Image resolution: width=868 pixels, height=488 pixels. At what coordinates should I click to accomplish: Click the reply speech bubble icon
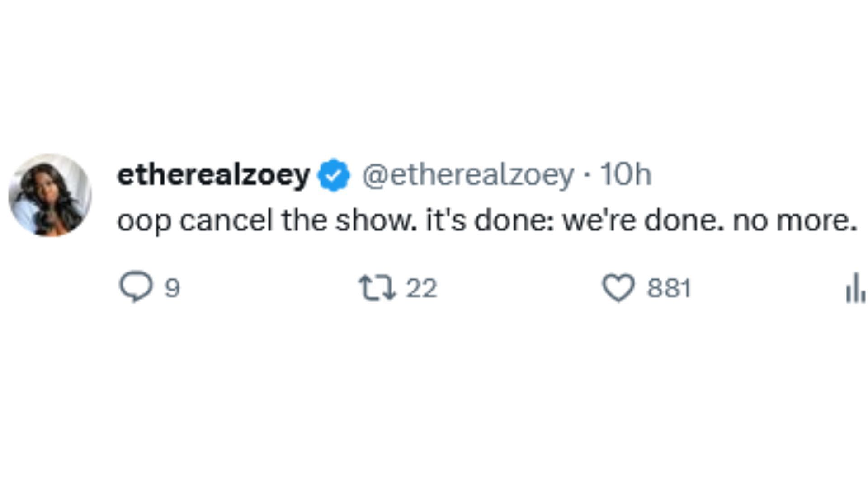pos(135,287)
